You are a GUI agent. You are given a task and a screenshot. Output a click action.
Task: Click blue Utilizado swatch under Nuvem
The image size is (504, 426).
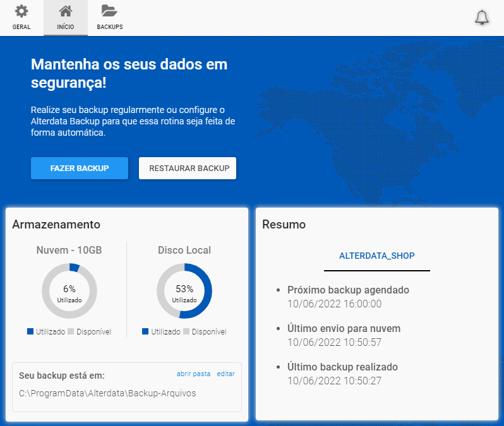pyautogui.click(x=30, y=331)
